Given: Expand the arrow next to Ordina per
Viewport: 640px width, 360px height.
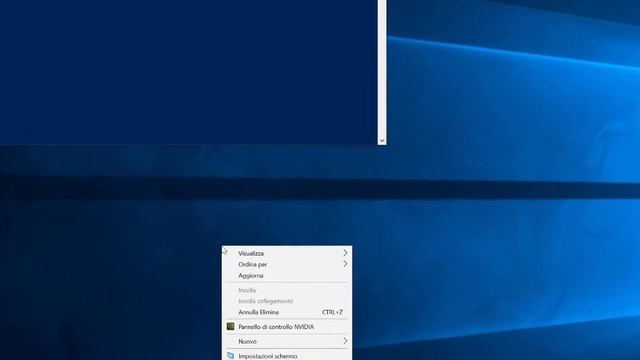Looking at the screenshot, I should pos(345,264).
